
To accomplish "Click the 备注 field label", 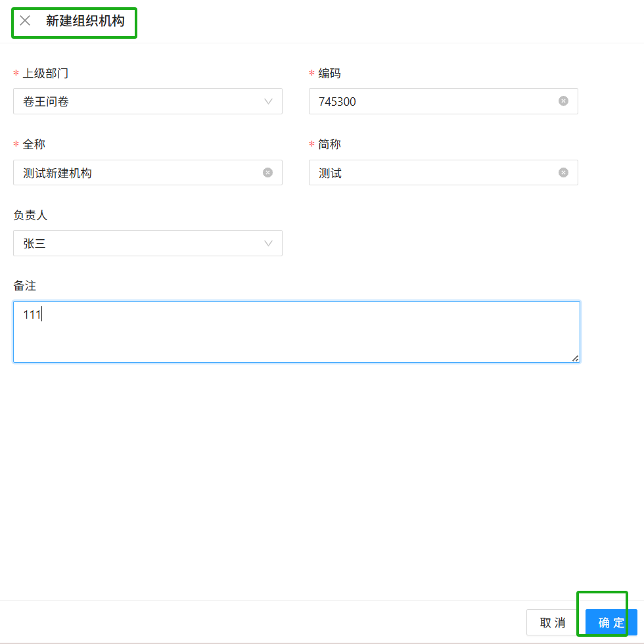I will coord(25,285).
